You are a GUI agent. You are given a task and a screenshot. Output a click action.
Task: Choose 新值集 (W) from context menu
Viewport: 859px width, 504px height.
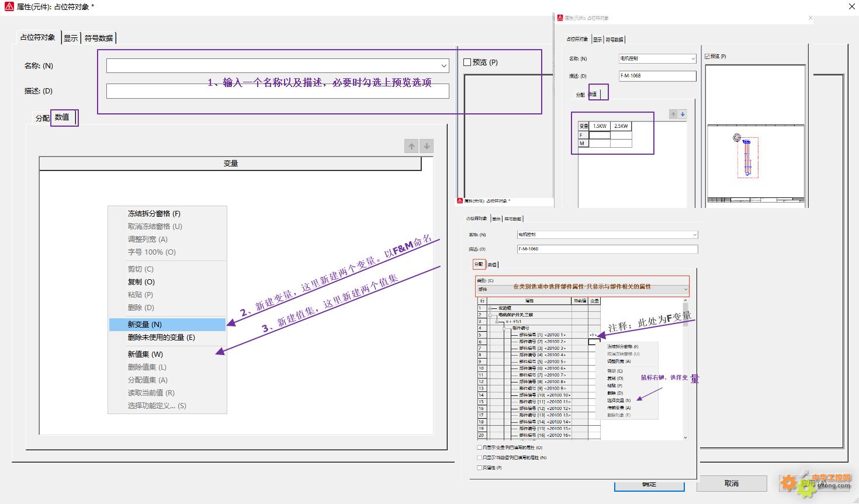pyautogui.click(x=167, y=354)
